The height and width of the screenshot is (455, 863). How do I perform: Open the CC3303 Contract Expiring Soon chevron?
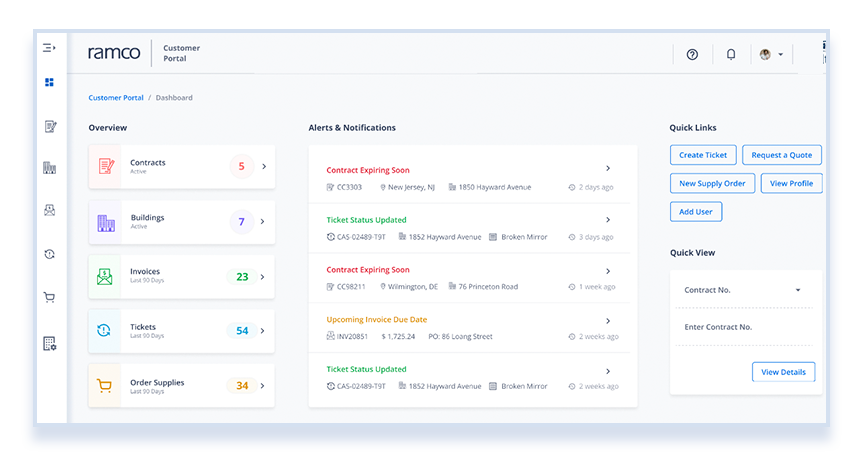(x=608, y=168)
